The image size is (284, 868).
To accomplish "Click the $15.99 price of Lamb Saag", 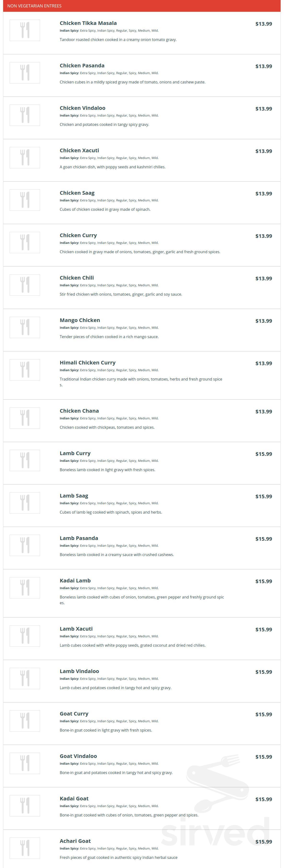I will coord(264,497).
